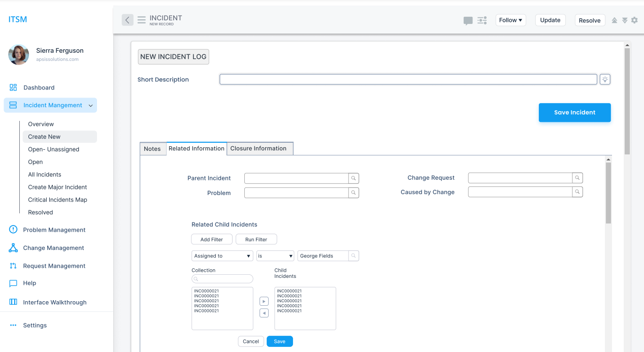Open the comments/chat panel icon
This screenshot has height=352, width=644.
tap(467, 20)
